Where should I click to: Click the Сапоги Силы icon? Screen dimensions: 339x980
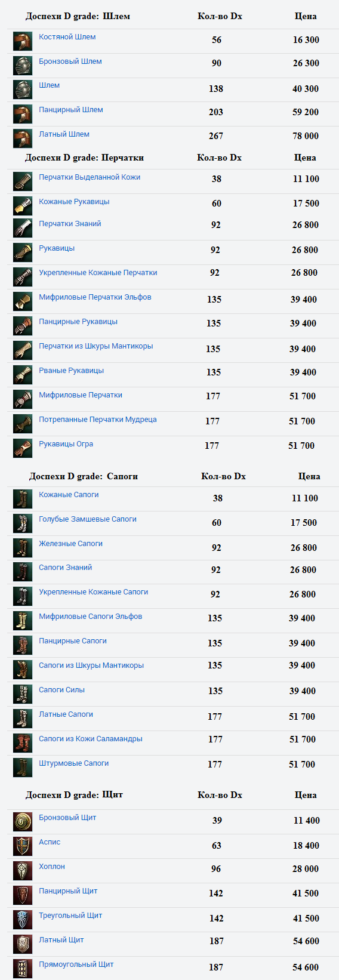tap(23, 694)
